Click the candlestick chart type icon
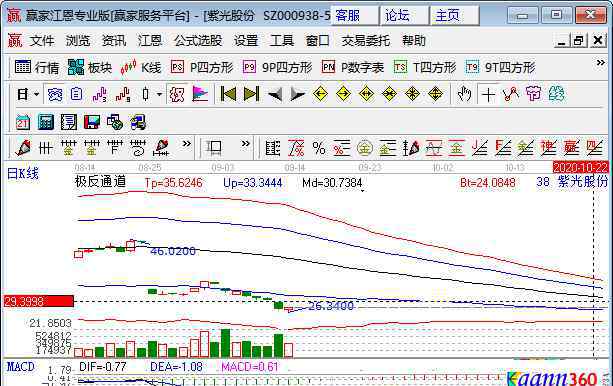This screenshot has width=613, height=386. [x=145, y=94]
